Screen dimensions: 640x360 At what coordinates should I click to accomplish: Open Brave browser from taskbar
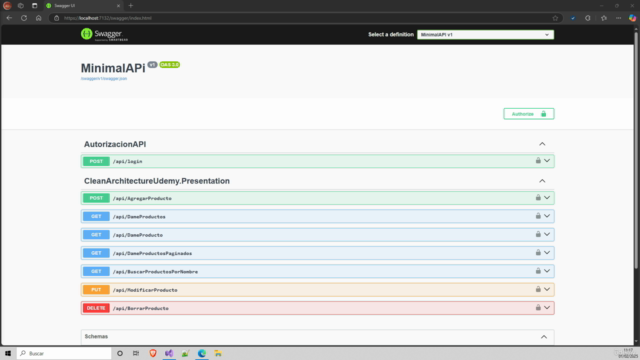click(153, 353)
